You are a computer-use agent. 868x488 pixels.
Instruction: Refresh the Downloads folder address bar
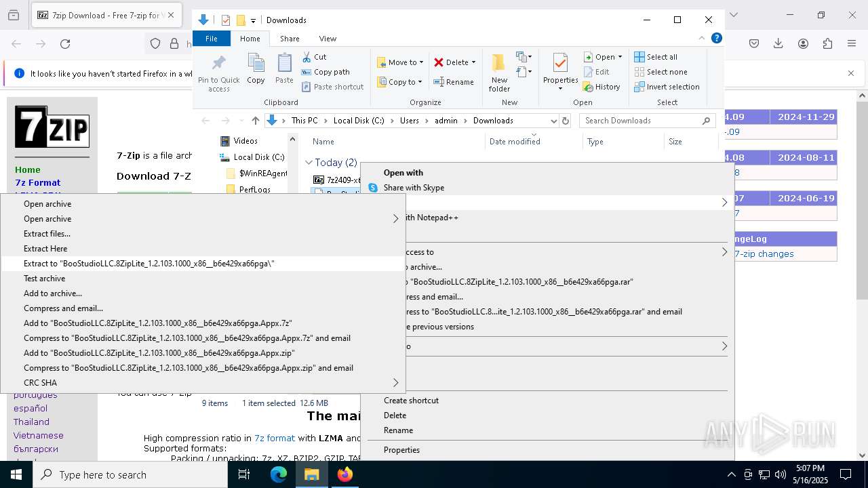[x=566, y=121]
